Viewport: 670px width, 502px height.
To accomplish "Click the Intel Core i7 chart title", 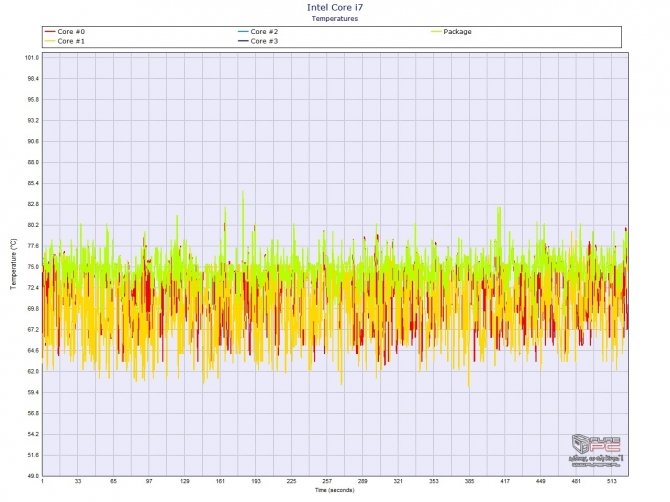I will click(x=335, y=7).
